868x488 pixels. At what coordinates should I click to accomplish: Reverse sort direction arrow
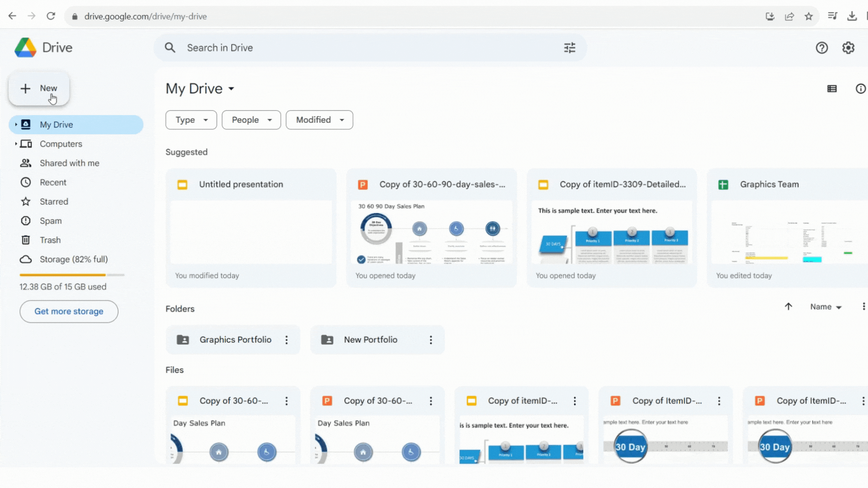coord(788,307)
